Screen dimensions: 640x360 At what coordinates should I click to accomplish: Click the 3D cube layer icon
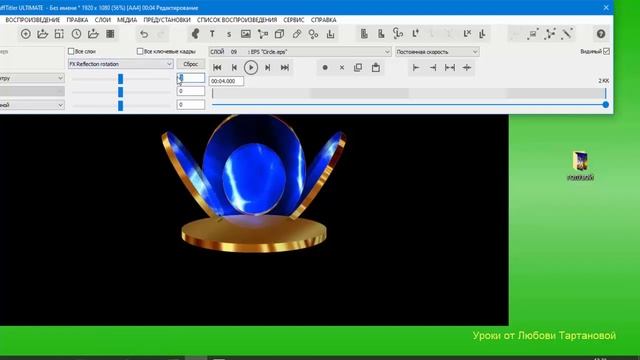[x=280, y=34]
